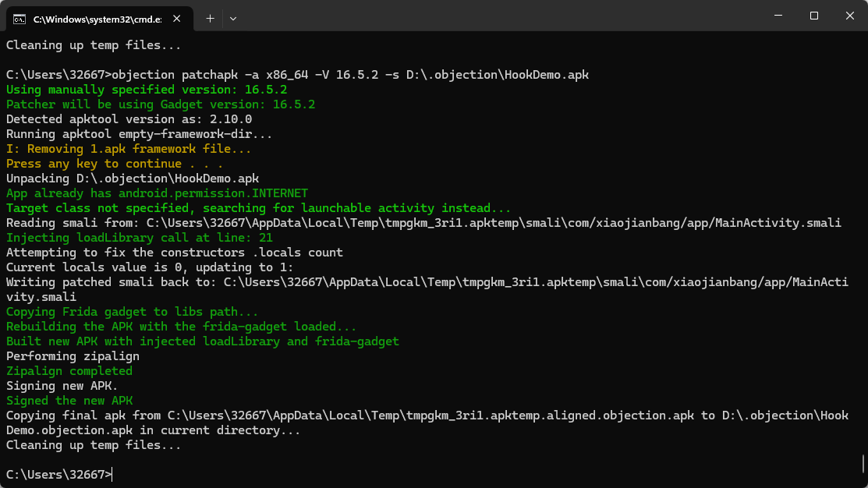Click 'Press any key to continue' text

point(114,164)
